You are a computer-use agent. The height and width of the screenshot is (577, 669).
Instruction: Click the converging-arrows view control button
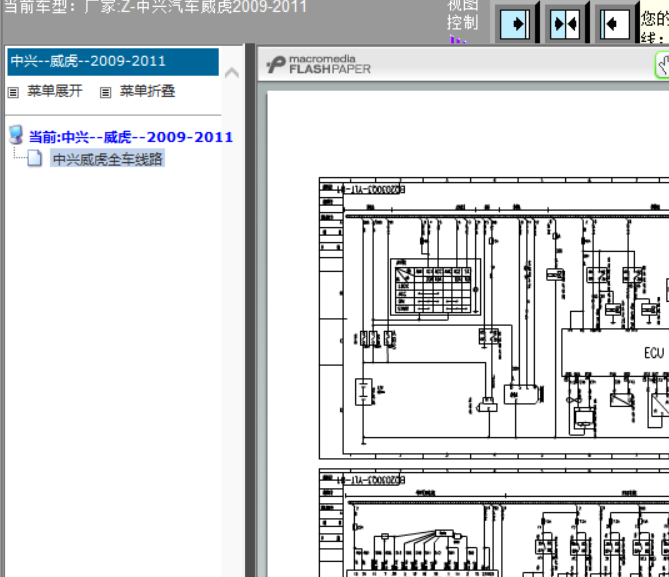coord(564,24)
